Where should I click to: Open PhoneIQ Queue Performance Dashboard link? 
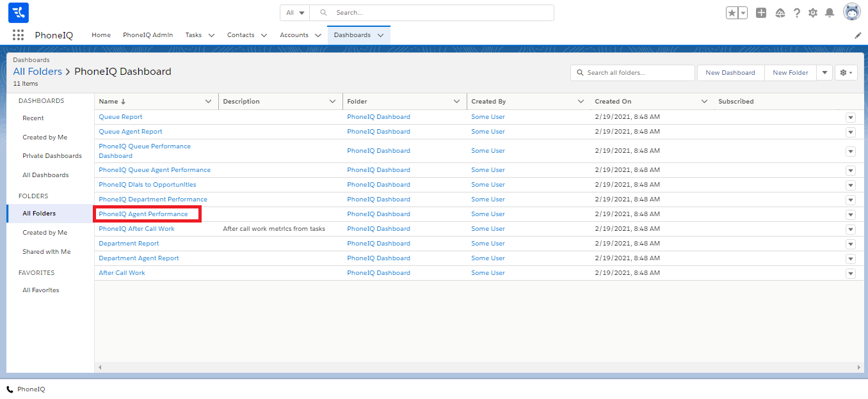click(x=145, y=151)
